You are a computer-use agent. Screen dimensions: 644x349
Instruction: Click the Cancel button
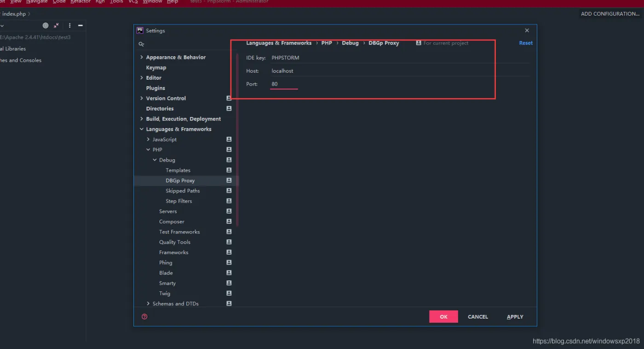tap(478, 317)
